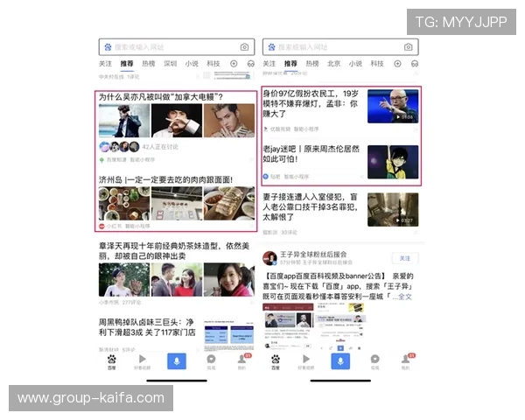The width and height of the screenshot is (525, 420).
Task: Select 推荐 tab in left phone
Action: 127,64
